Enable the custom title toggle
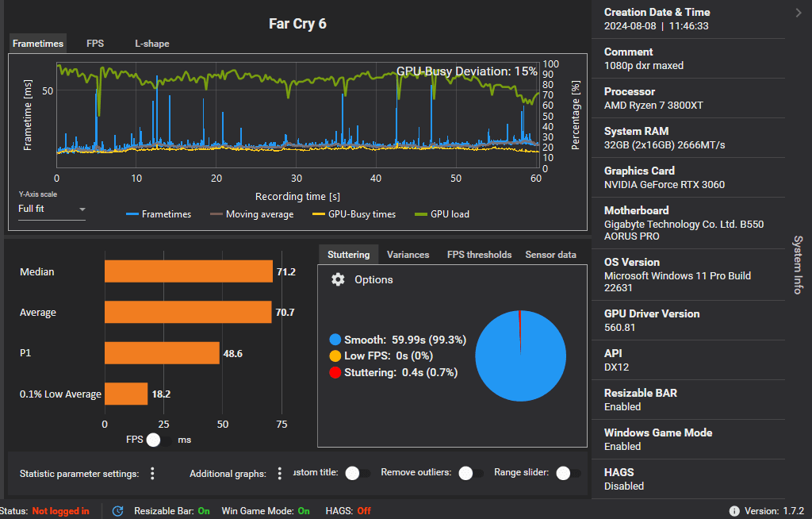 (358, 473)
